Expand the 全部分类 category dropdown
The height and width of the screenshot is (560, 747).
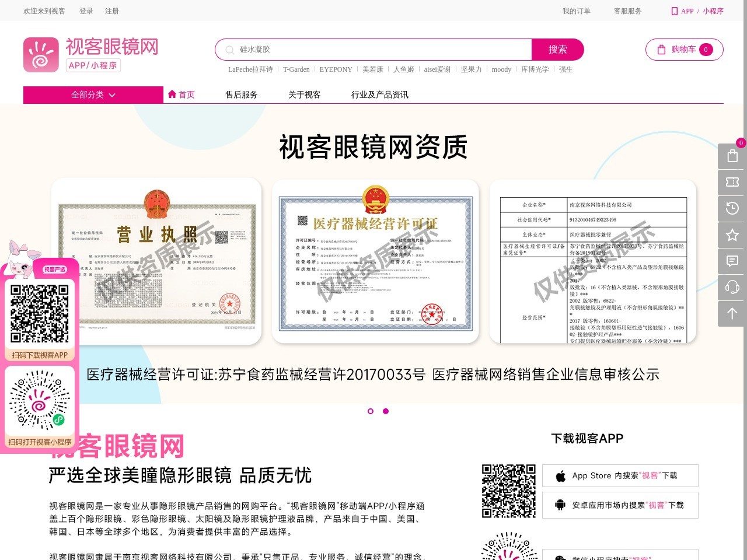[x=93, y=95]
